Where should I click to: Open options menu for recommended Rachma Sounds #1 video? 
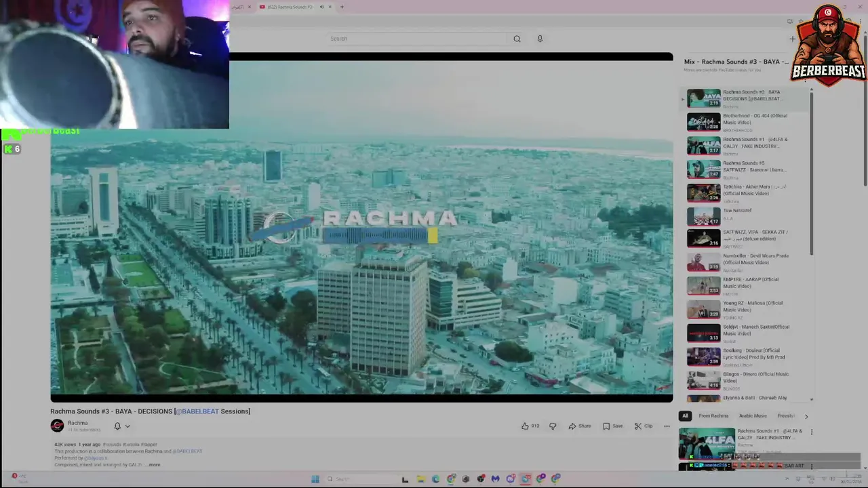click(x=812, y=432)
